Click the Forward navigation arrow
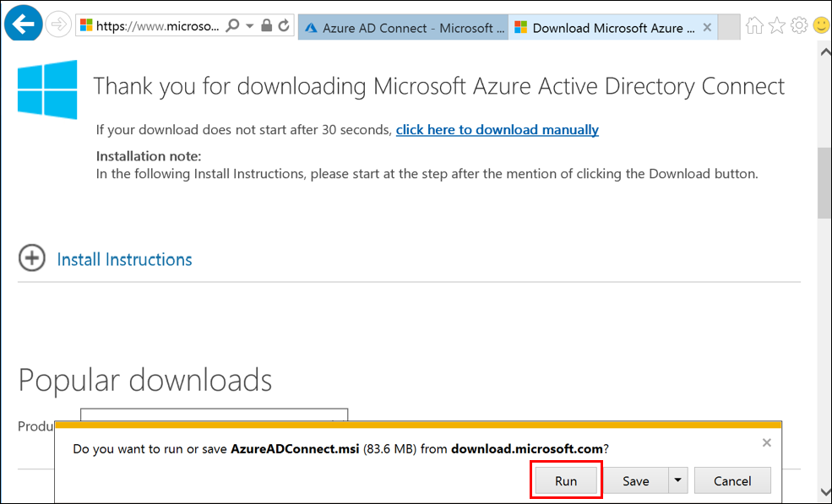This screenshot has height=504, width=832. coord(58,25)
